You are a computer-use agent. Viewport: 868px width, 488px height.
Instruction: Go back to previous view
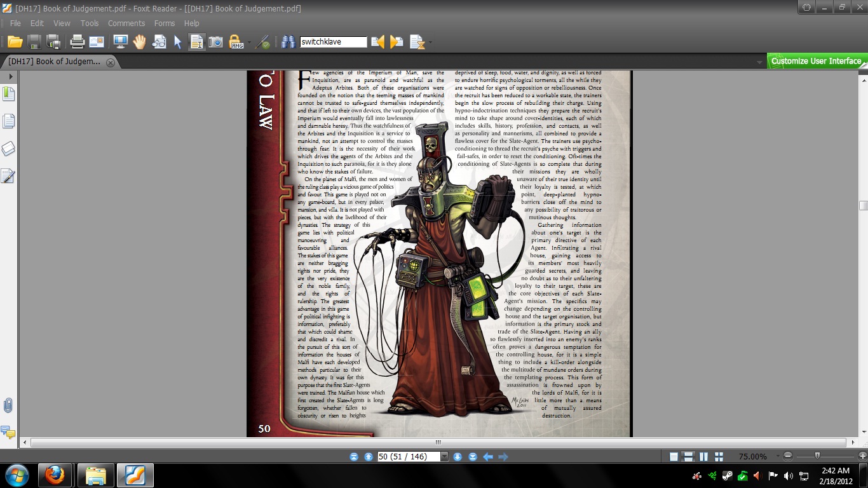[488, 456]
